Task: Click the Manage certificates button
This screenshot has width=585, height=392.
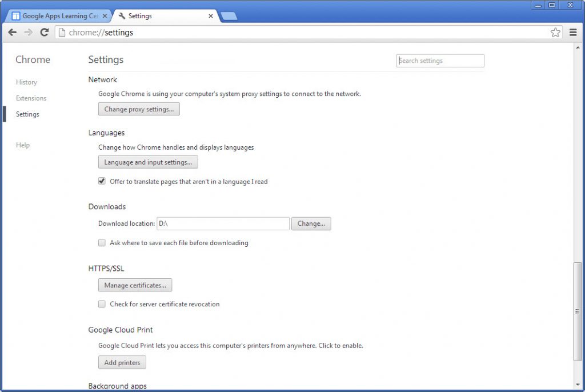Action: [x=135, y=285]
